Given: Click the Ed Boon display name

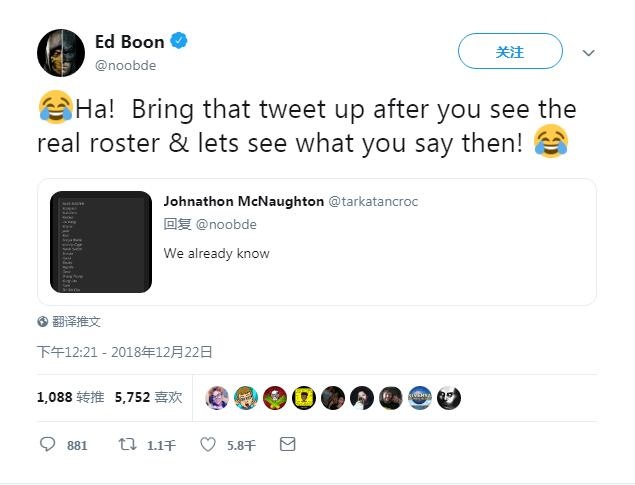Looking at the screenshot, I should (x=130, y=42).
